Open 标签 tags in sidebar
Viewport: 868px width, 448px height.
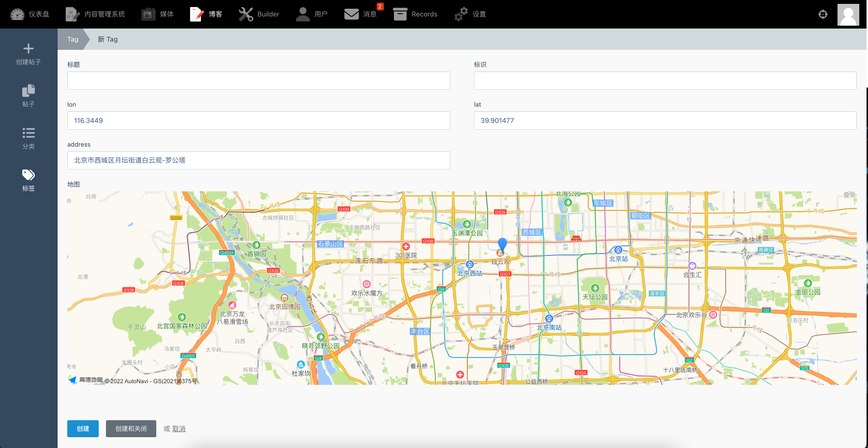[29, 180]
